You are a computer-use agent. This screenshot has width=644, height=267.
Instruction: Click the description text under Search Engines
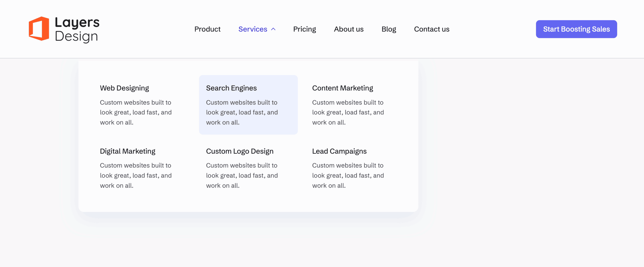[x=242, y=112]
